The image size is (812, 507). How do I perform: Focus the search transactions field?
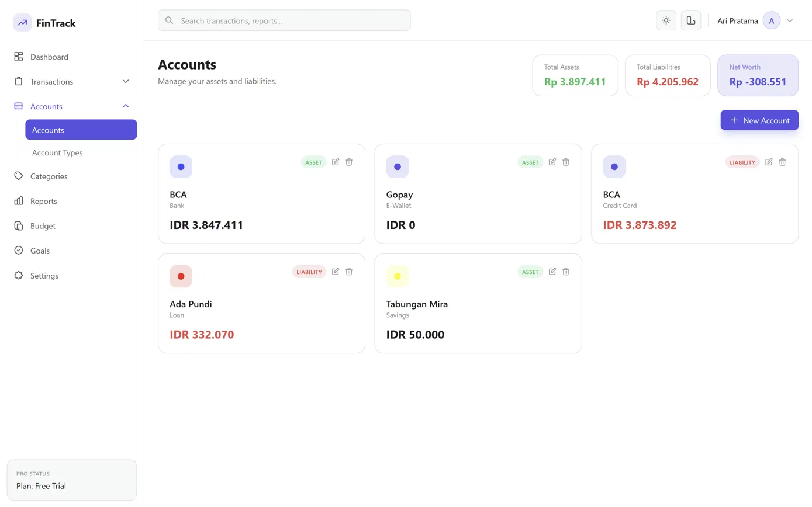tap(284, 20)
